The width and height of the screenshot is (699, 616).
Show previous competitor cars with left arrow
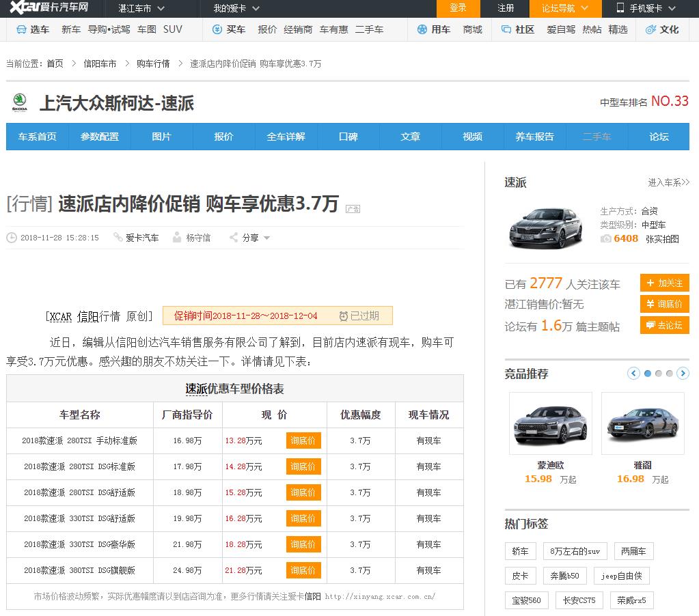click(x=633, y=374)
